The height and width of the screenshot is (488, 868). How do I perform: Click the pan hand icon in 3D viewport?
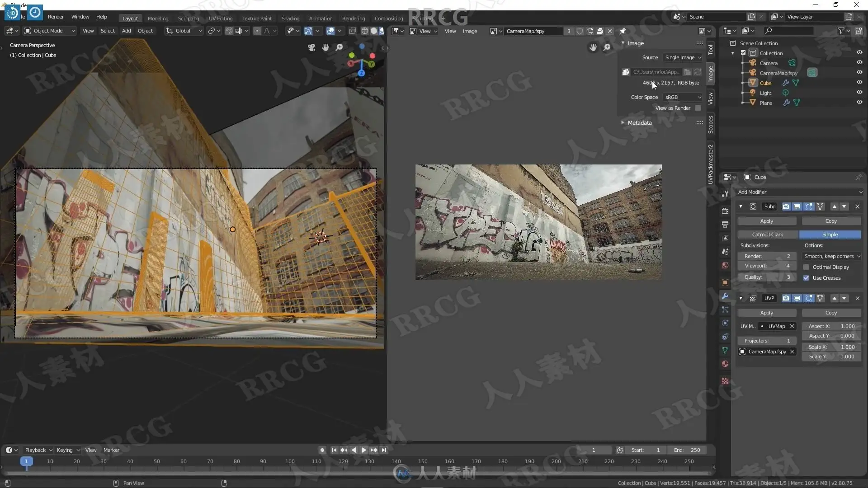point(325,47)
